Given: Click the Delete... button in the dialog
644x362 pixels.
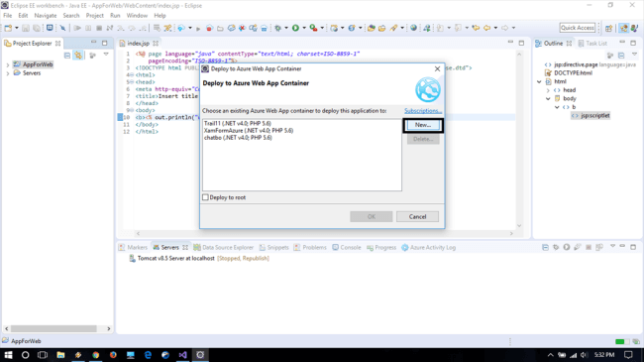Looking at the screenshot, I should (423, 139).
